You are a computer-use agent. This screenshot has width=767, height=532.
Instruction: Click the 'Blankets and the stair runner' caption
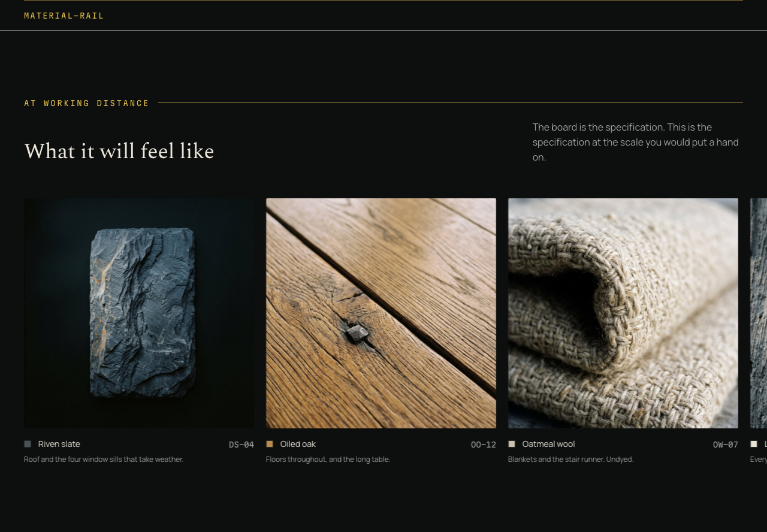571,460
